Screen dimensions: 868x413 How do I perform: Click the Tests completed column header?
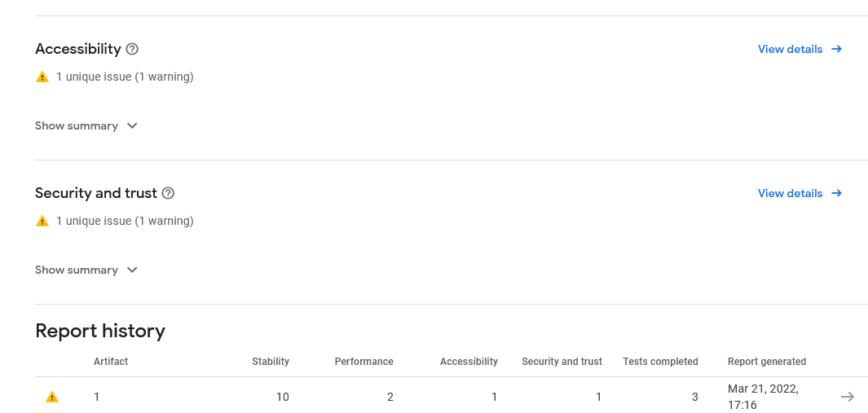pos(660,361)
